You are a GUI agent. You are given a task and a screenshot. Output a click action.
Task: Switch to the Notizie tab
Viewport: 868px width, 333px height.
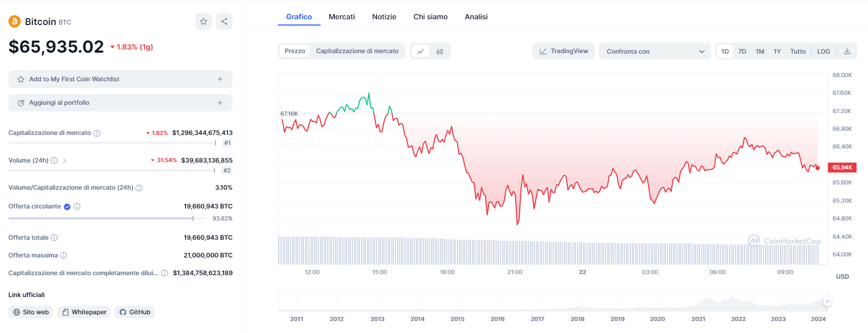point(384,17)
